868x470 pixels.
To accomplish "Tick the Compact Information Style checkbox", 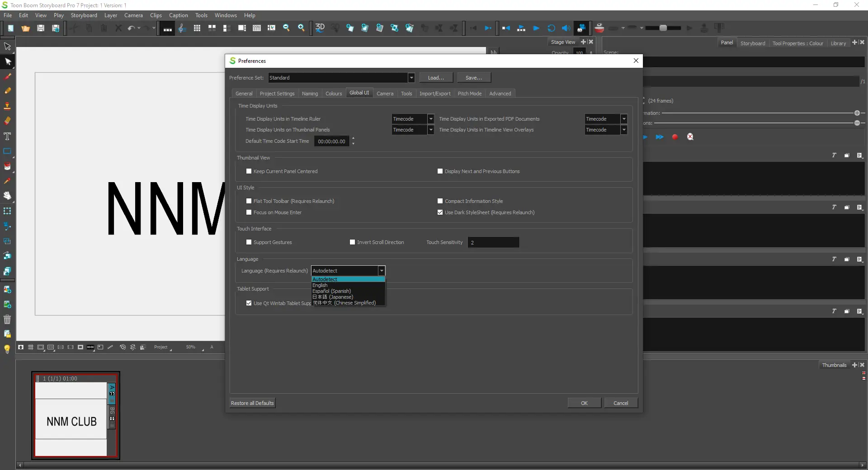I will (x=440, y=201).
